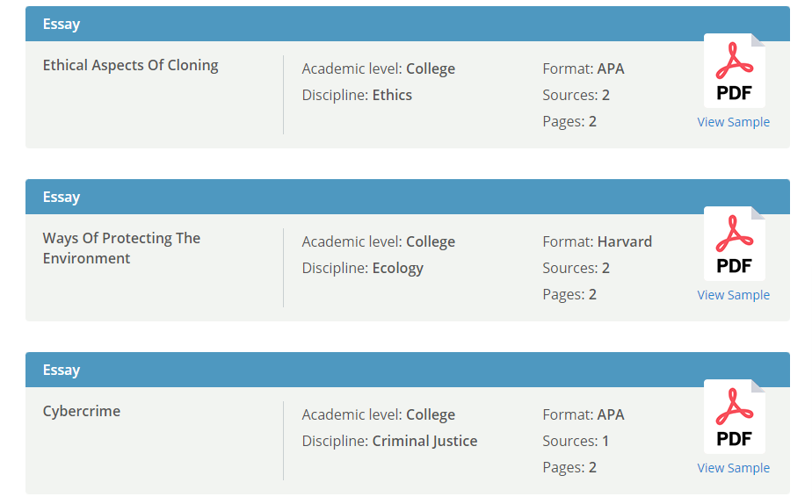Screen dimensions: 812x504
Task: Click View Sample for the Ecology essay
Action: [733, 295]
